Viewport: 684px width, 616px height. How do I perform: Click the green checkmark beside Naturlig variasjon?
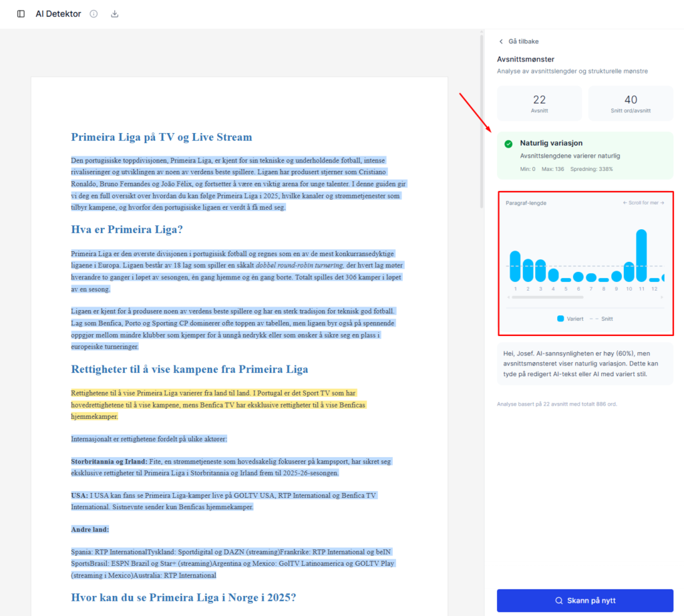(x=508, y=144)
